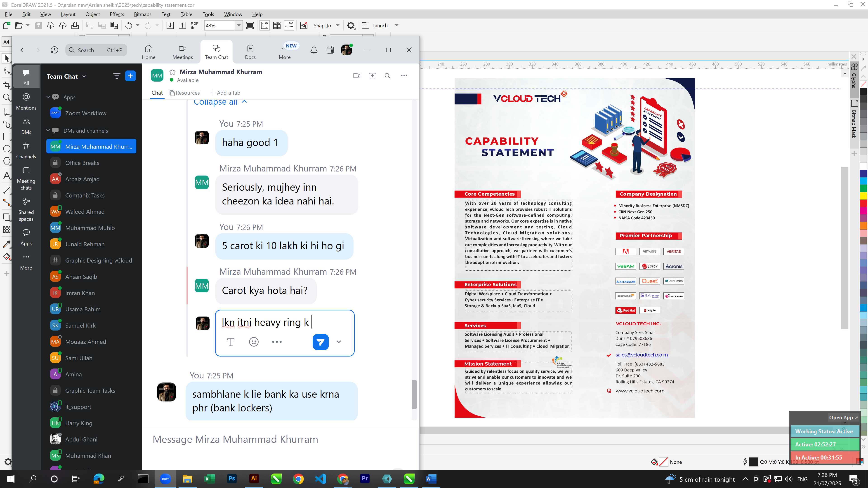The width and height of the screenshot is (868, 488).
Task: Go back in Zoom navigation
Action: coord(22,50)
